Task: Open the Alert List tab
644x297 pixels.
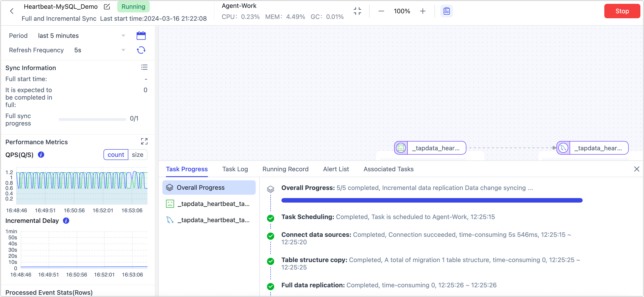Action: click(x=336, y=169)
